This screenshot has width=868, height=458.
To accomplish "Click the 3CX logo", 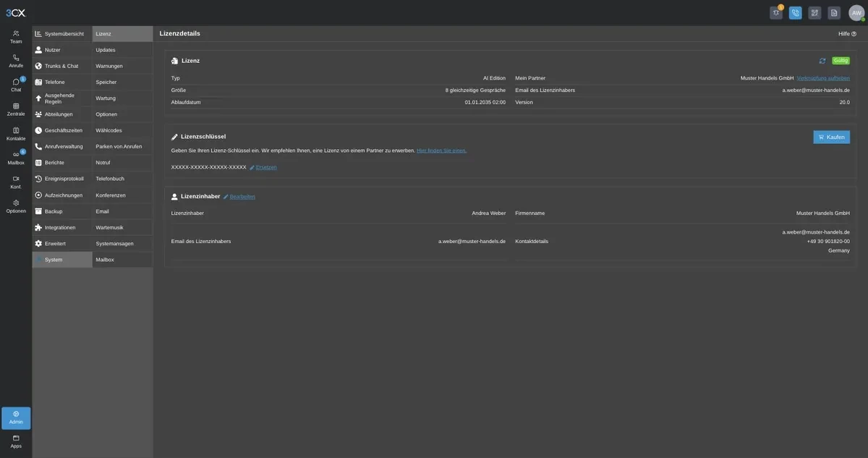I will tap(15, 12).
